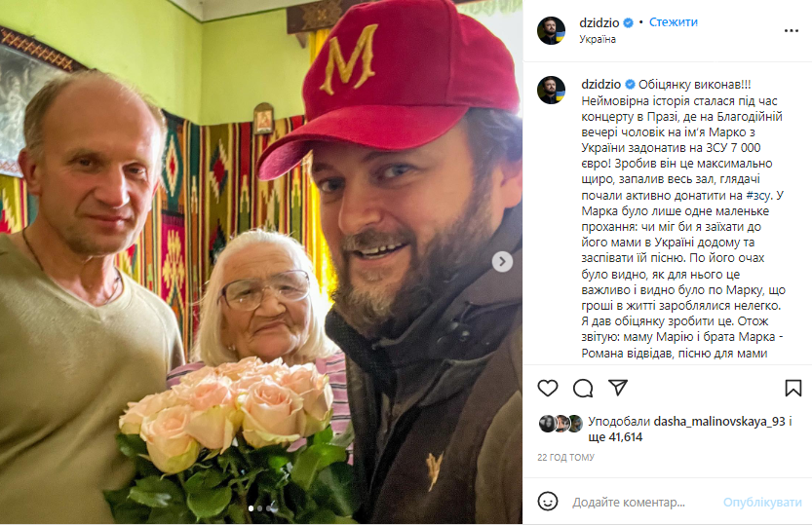
Task: Like the post with heart icon
Action: click(x=548, y=388)
